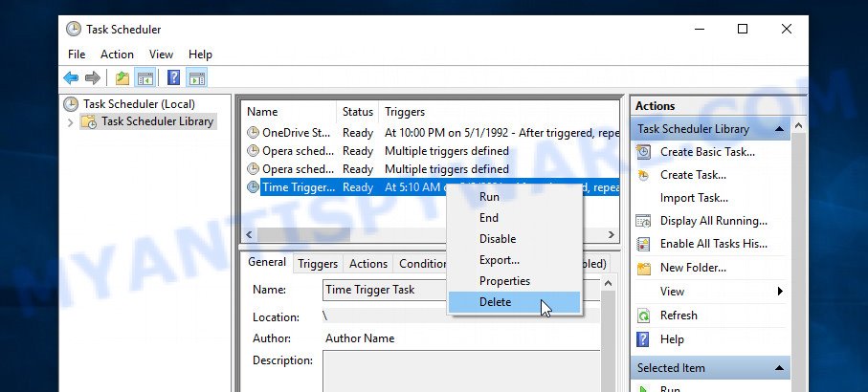This screenshot has width=868, height=392.
Task: Click the Up One Level folder icon
Action: coord(122,78)
